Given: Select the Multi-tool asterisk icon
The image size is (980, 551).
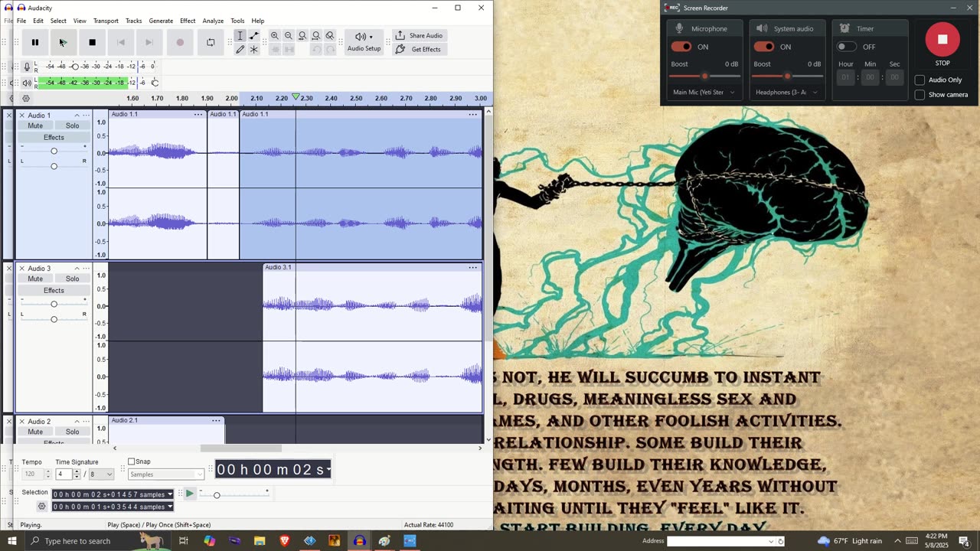Looking at the screenshot, I should (x=253, y=50).
